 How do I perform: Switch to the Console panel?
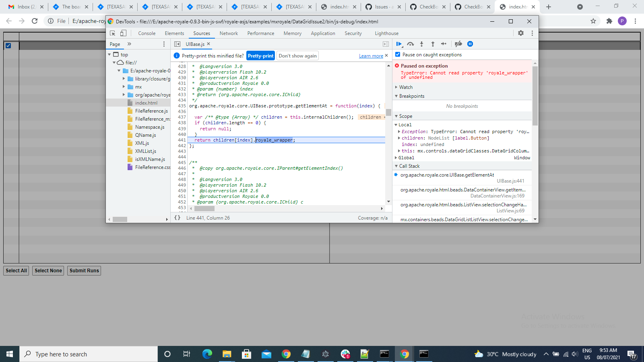147,33
